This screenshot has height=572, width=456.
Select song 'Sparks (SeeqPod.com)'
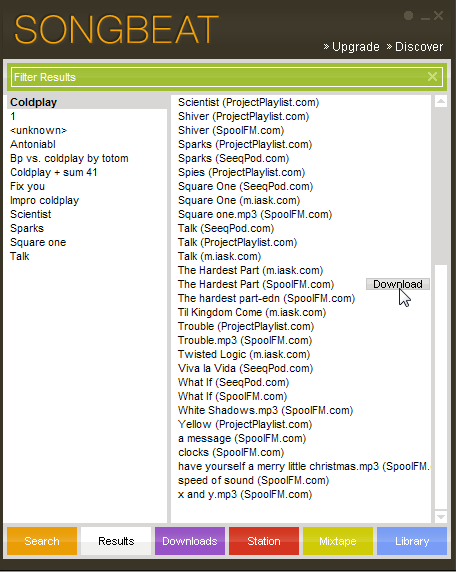tap(233, 158)
